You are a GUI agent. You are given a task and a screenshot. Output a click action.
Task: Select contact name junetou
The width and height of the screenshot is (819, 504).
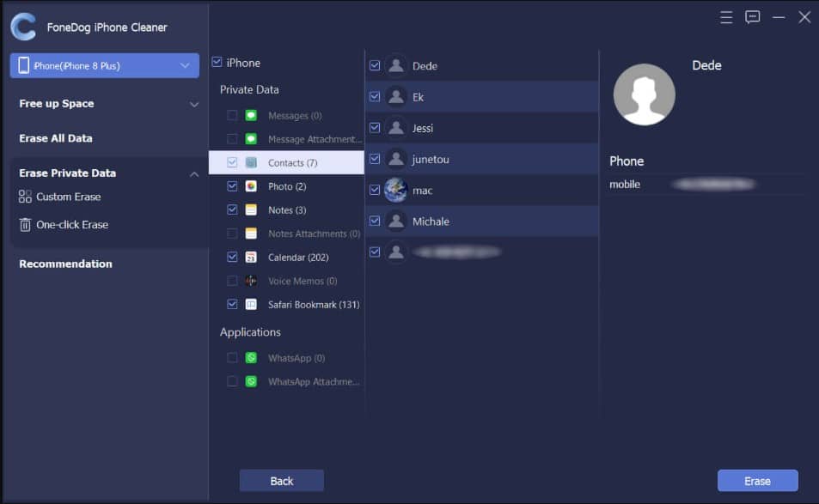pos(431,160)
